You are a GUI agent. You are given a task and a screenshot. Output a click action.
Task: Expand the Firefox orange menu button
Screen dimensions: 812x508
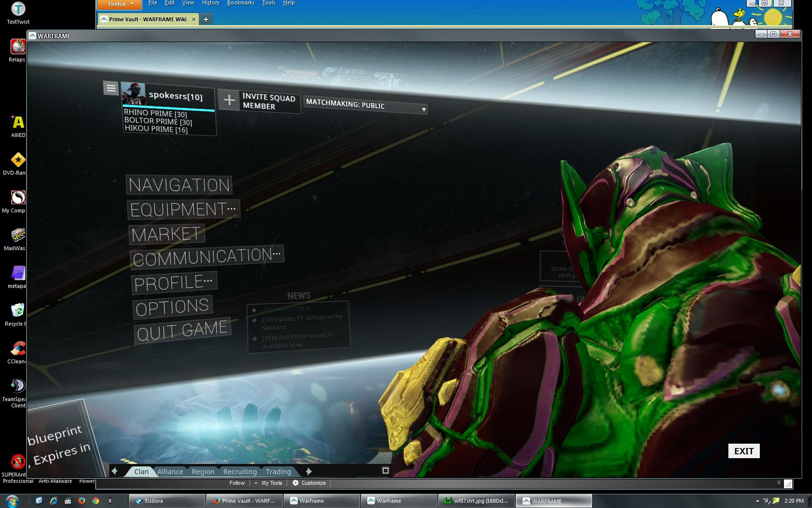[119, 4]
